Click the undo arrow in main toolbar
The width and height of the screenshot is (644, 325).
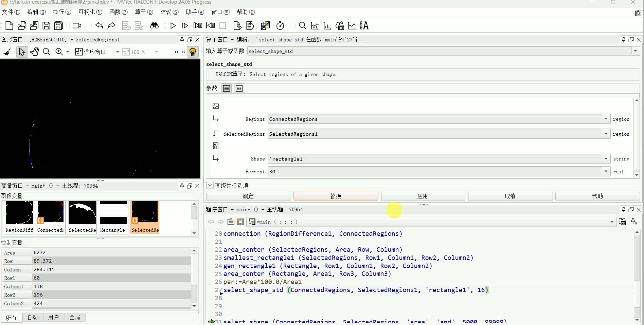coord(99,26)
